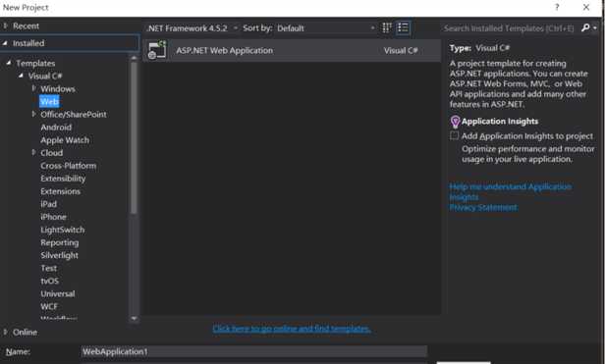Open search options dropdown arrow
605x364 pixels.
[x=595, y=28]
